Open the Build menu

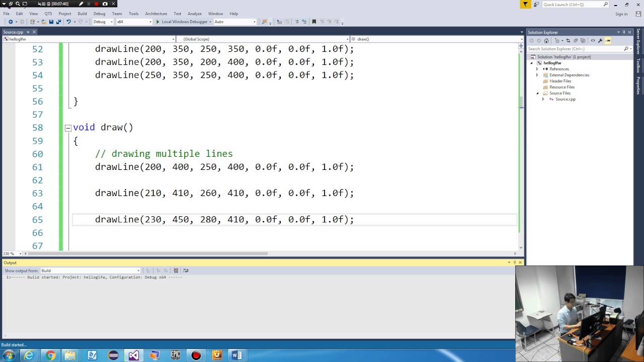click(x=82, y=14)
